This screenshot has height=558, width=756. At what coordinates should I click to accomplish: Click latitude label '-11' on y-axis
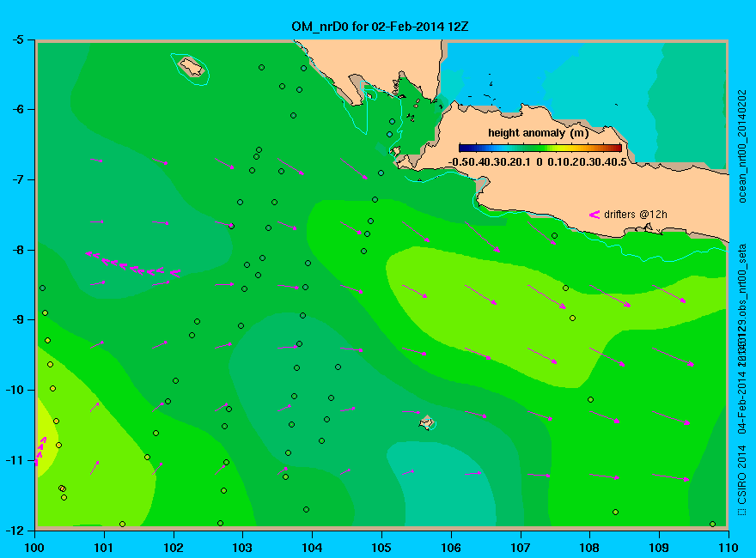(15, 460)
